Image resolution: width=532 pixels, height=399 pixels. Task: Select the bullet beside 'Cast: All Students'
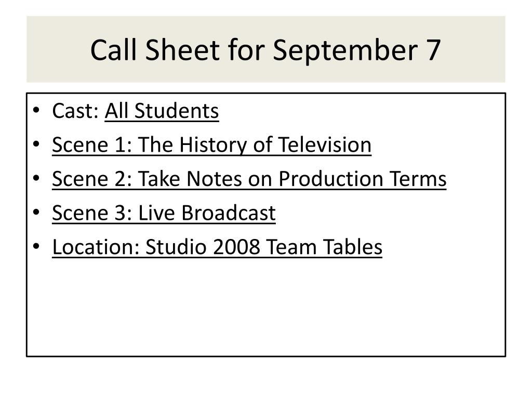click(36, 110)
